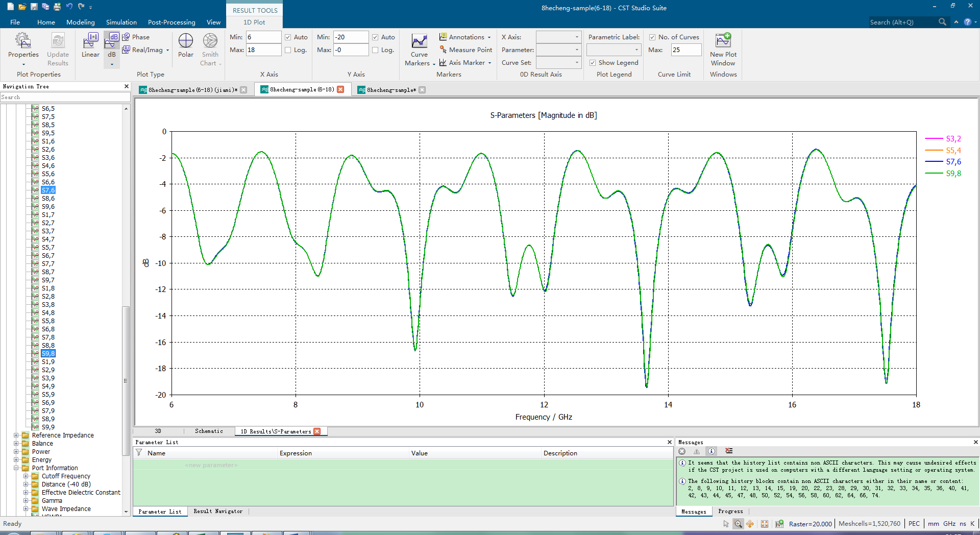The width and height of the screenshot is (980, 535).
Task: Filter warning messages in the Messages panel
Action: point(696,451)
